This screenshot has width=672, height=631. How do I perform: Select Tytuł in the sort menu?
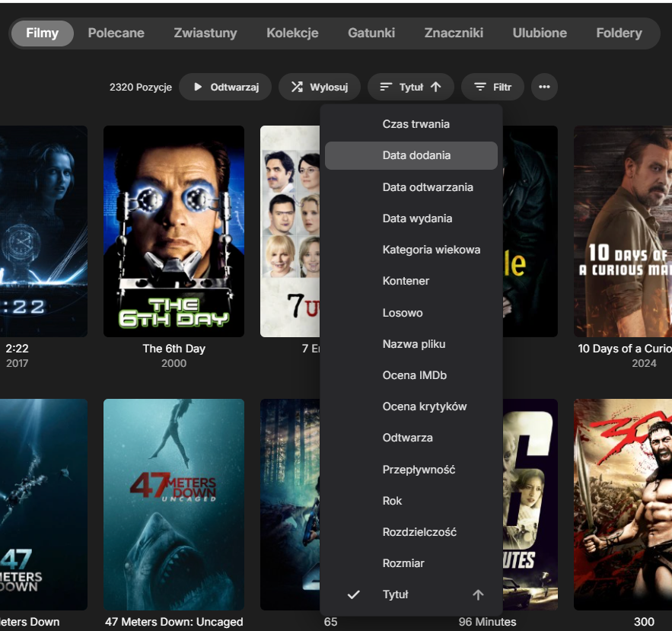coord(412,594)
